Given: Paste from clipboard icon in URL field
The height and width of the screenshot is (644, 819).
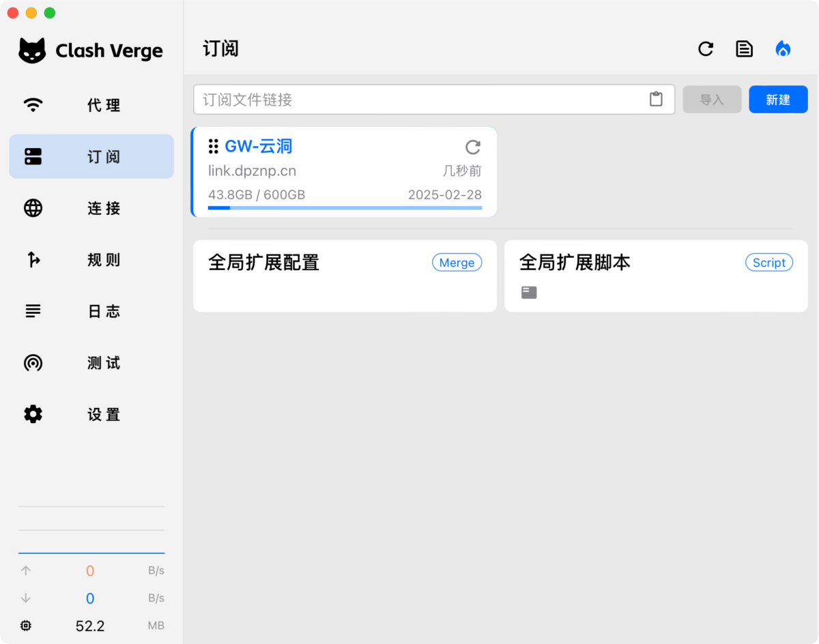Looking at the screenshot, I should coord(656,99).
